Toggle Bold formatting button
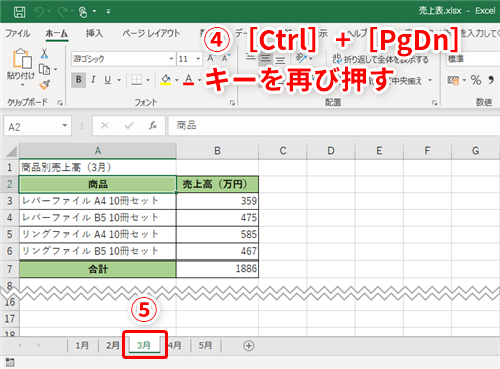Screen dimensions: 500x369 point(79,80)
